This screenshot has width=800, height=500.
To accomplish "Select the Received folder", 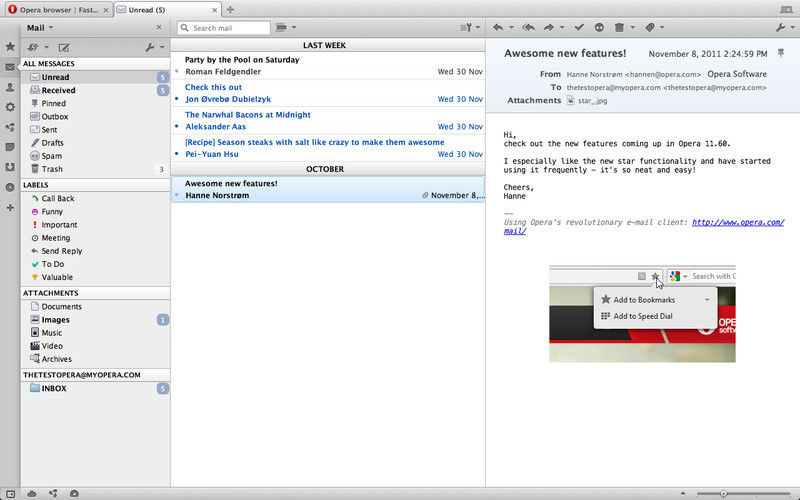I will tap(95, 90).
